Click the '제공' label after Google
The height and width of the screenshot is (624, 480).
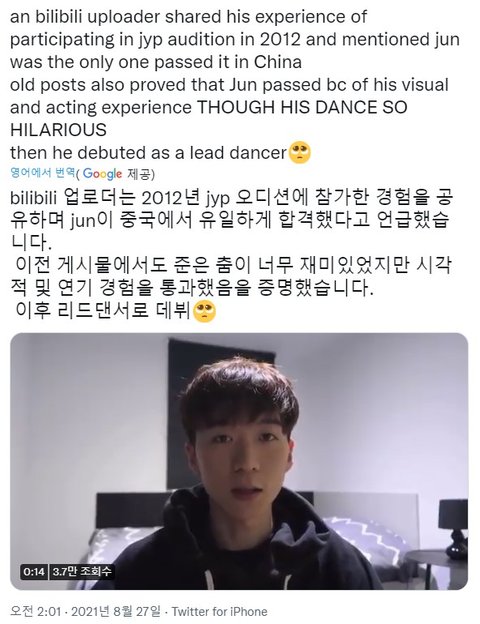[x=139, y=174]
